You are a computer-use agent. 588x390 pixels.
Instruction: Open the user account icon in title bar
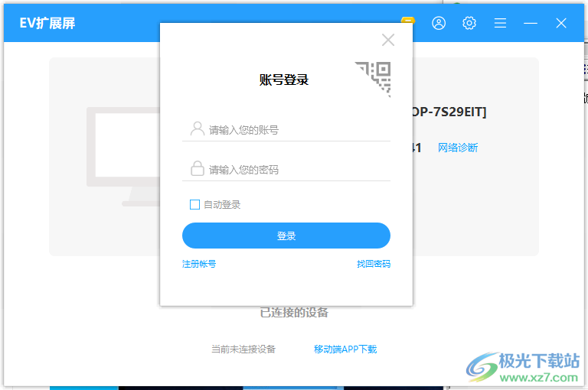pyautogui.click(x=439, y=23)
